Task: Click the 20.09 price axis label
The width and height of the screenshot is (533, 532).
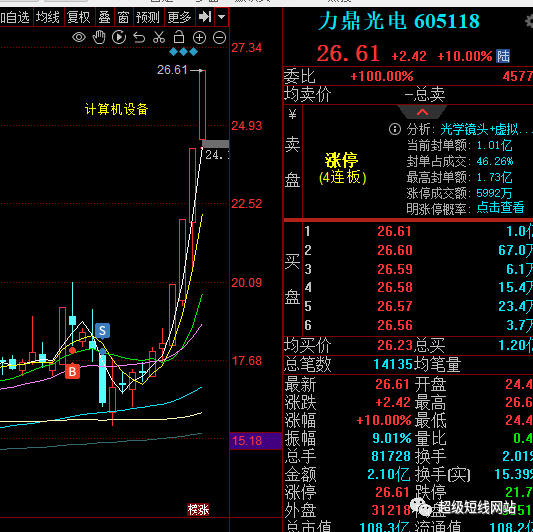Action: [x=247, y=283]
